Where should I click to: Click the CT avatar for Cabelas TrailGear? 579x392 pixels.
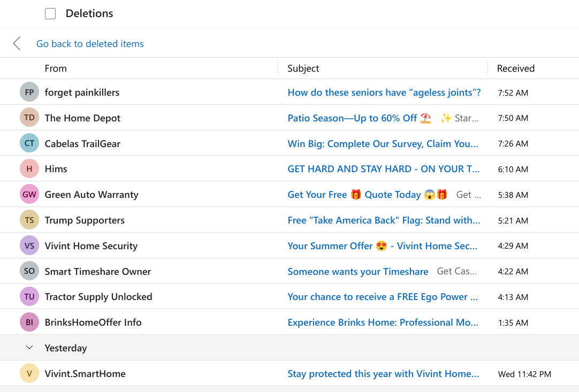coord(29,143)
